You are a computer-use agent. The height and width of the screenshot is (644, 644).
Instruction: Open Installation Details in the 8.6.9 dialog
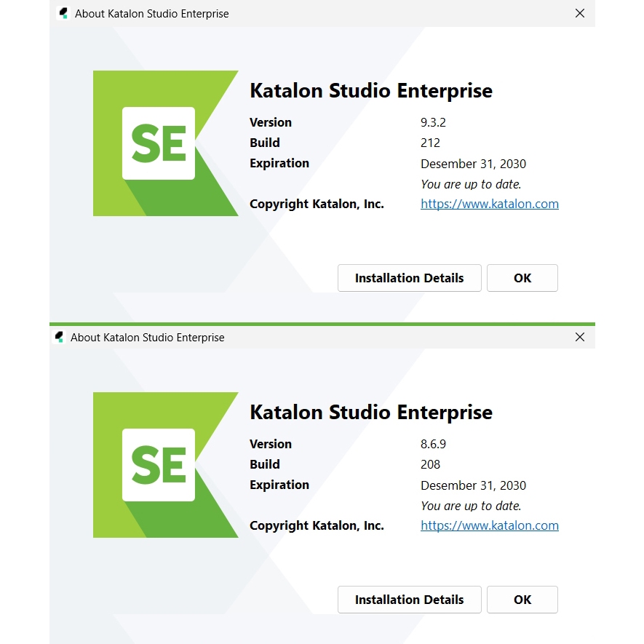coord(409,600)
